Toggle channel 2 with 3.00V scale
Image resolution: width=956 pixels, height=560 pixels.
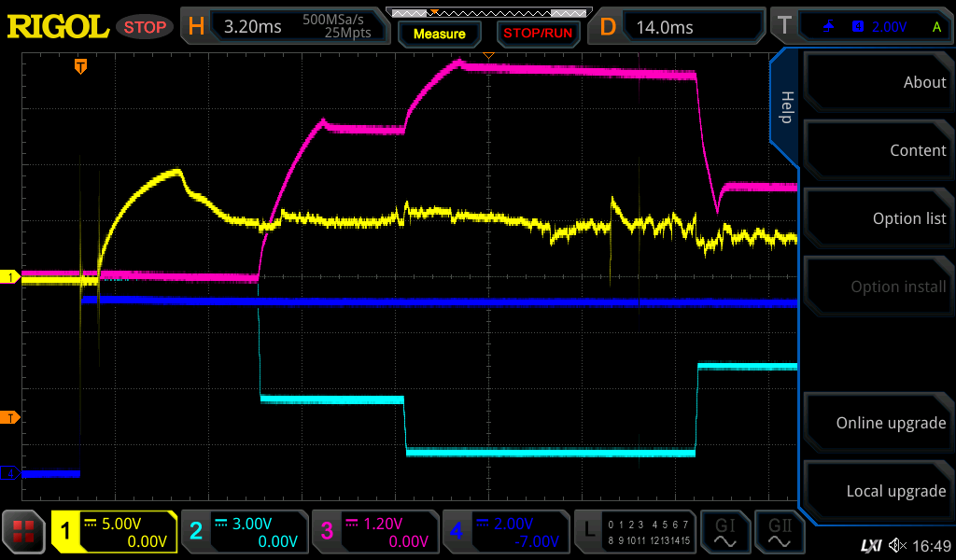click(245, 532)
